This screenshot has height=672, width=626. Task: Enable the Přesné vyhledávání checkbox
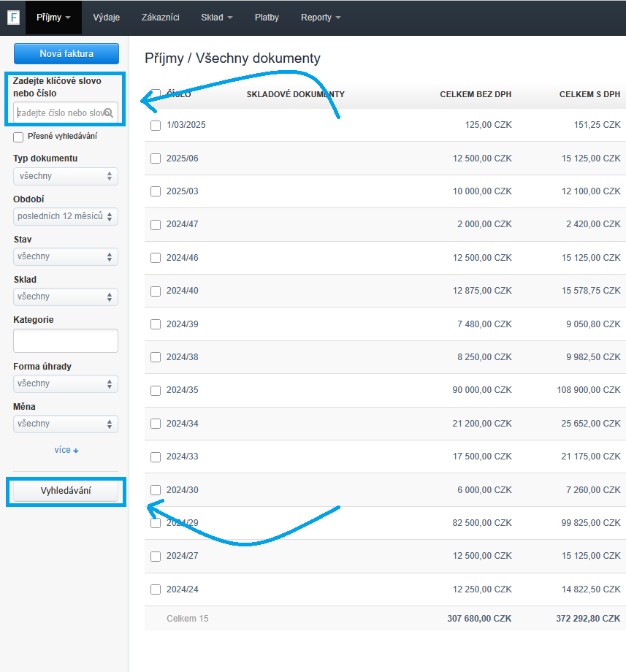(x=18, y=137)
